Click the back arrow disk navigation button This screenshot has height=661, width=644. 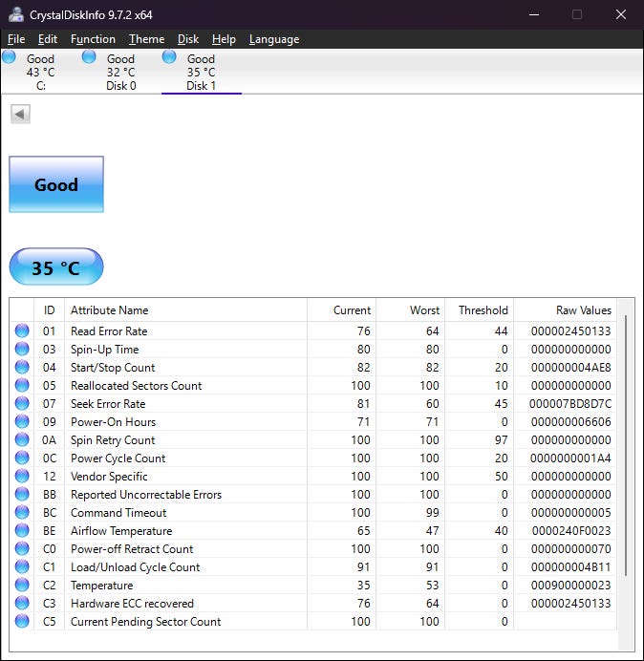pyautogui.click(x=20, y=115)
